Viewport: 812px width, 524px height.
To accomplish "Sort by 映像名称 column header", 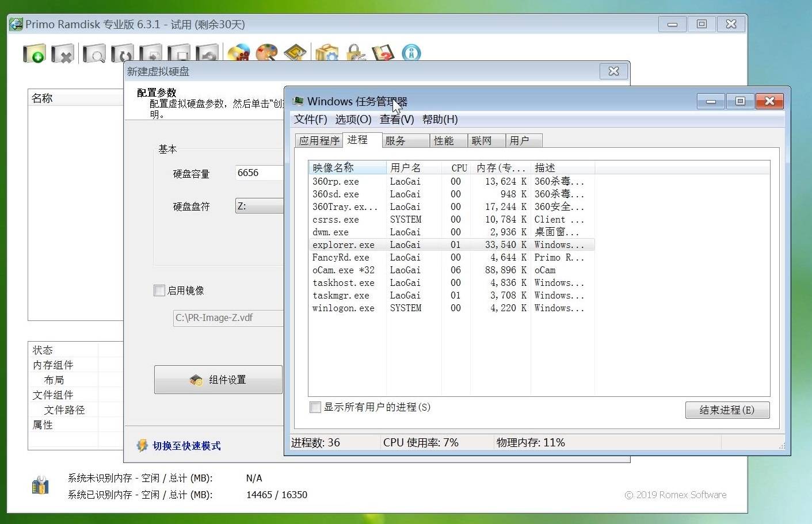I will [347, 167].
